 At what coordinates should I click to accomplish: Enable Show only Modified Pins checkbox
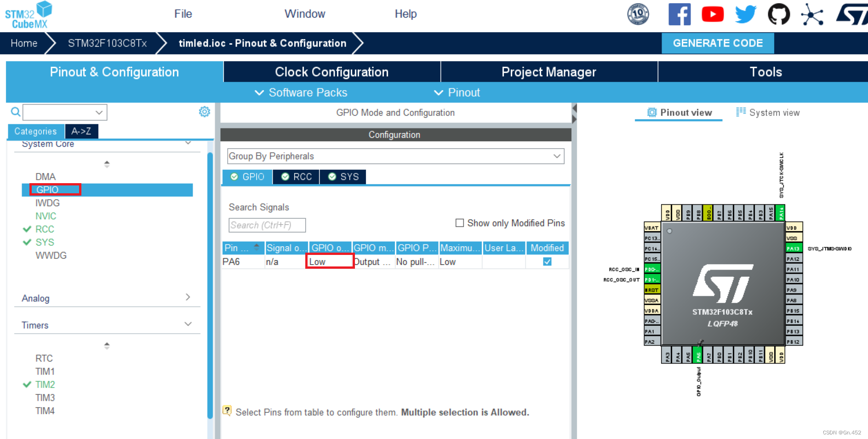459,223
